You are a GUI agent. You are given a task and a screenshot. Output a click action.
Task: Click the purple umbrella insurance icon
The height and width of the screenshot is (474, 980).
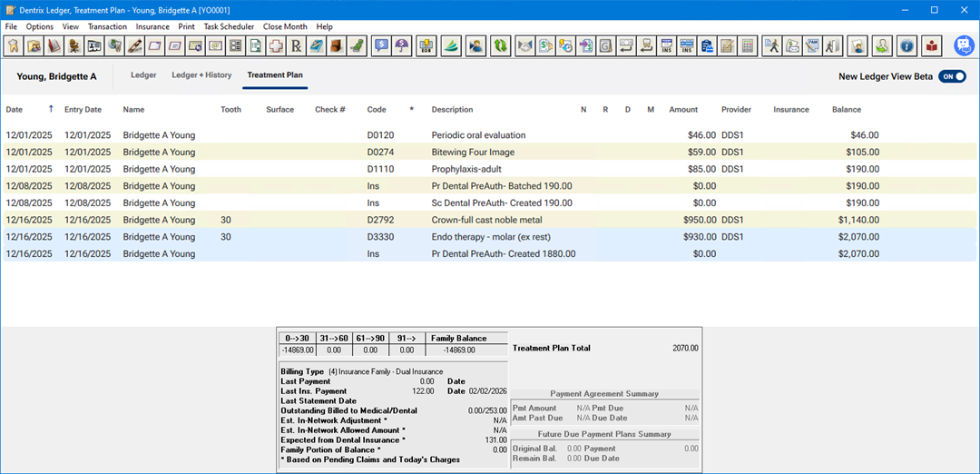[402, 45]
